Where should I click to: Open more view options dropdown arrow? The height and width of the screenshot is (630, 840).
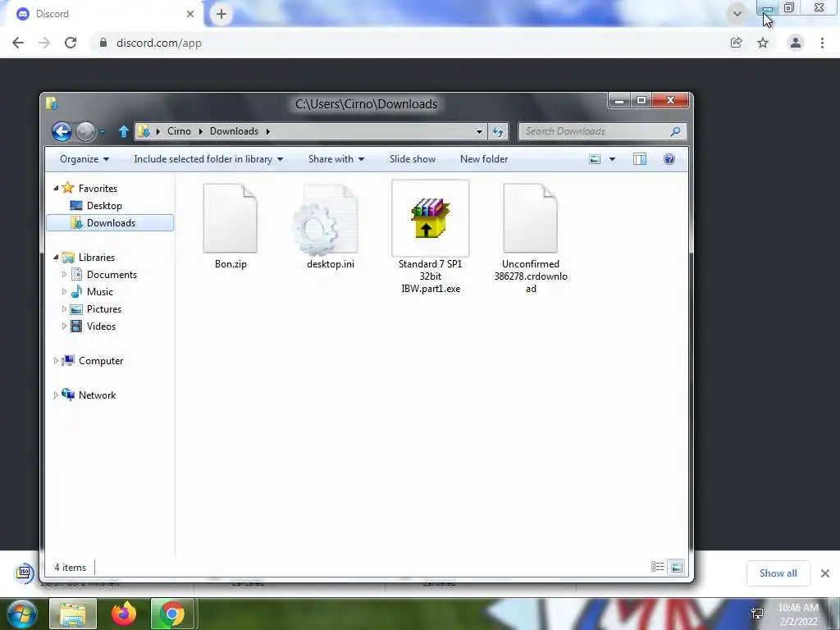pos(612,159)
